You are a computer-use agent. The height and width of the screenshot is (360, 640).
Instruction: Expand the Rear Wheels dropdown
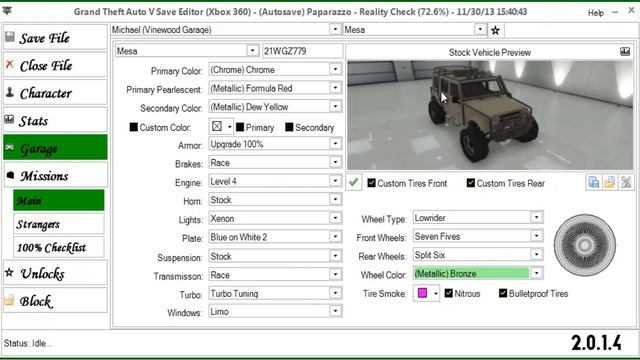[x=536, y=255]
